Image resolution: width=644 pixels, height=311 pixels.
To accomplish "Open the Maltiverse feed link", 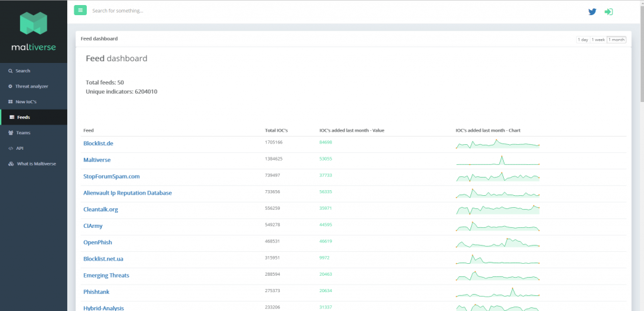I will tap(97, 160).
